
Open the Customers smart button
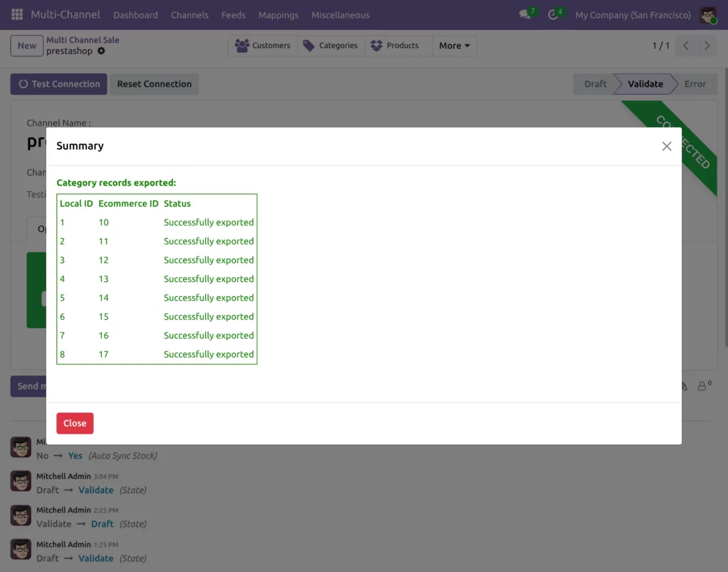[263, 45]
